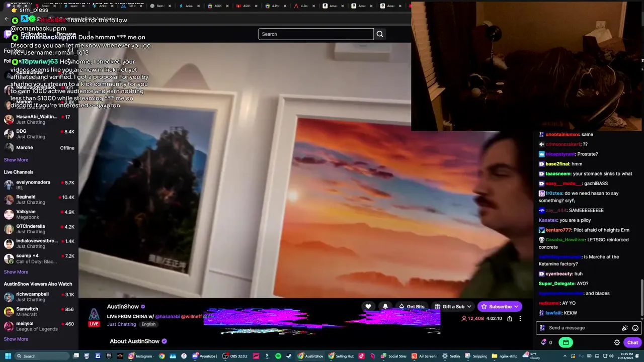Open Spotify from the taskbar
This screenshot has width=644, height=362.
pos(278,356)
